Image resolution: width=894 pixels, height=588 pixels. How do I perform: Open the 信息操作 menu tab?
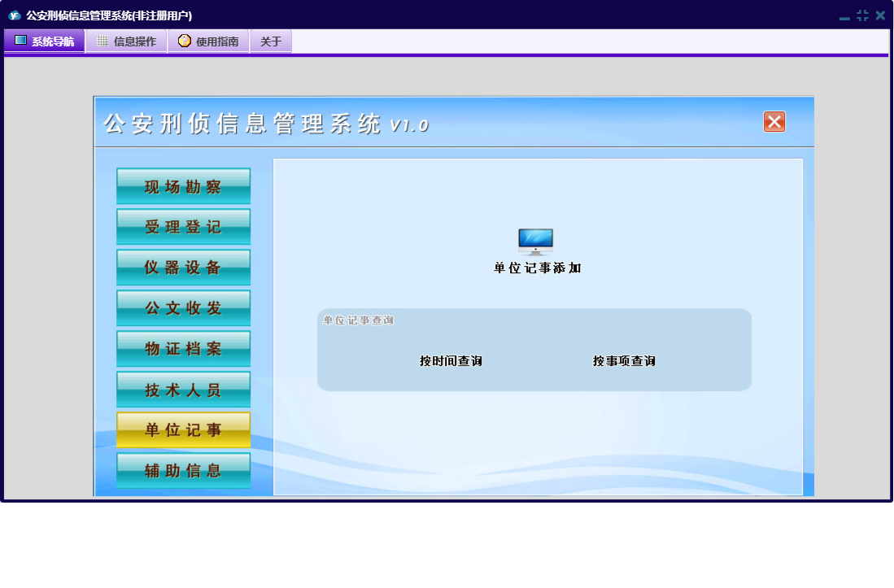[x=127, y=41]
